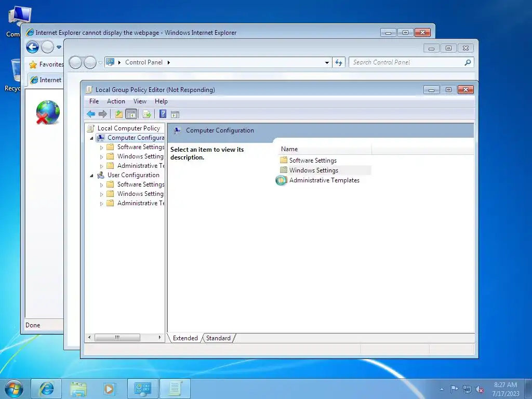This screenshot has width=532, height=399.
Task: Click the tree pane horizontal scrollbar thumb
Action: click(x=117, y=337)
